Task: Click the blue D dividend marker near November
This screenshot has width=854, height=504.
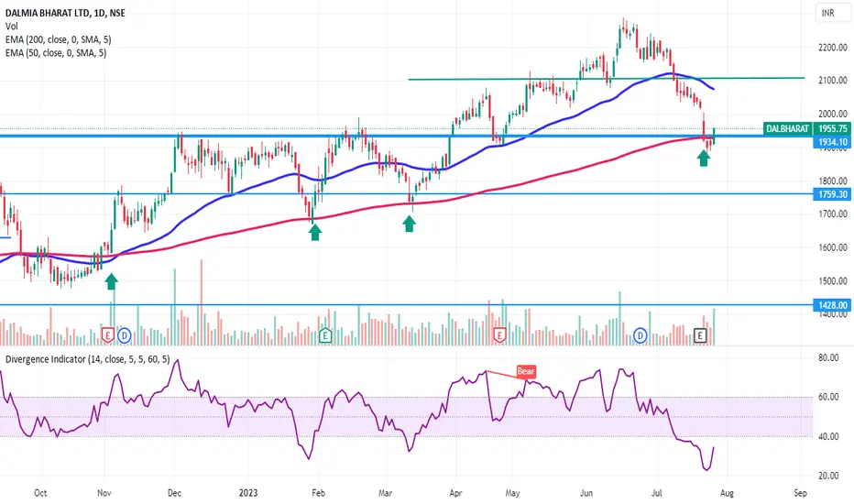Action: click(x=125, y=335)
